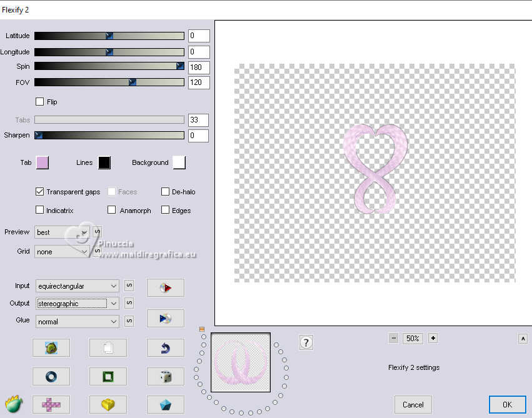Click the S button beside Output

[129, 303]
